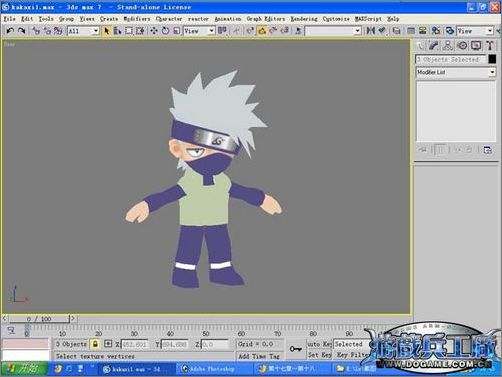Toggle Window/Crossing selection mode
502x377 pixels.
[x=140, y=31]
